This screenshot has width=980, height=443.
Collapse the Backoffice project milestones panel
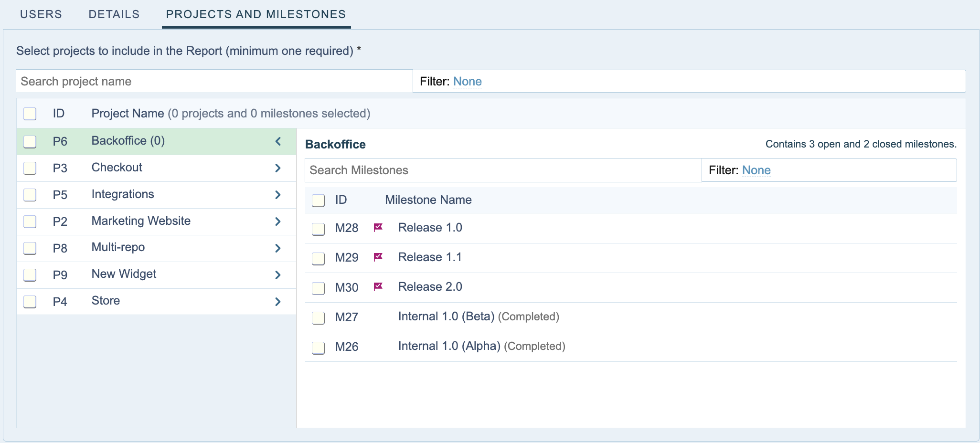coord(278,141)
